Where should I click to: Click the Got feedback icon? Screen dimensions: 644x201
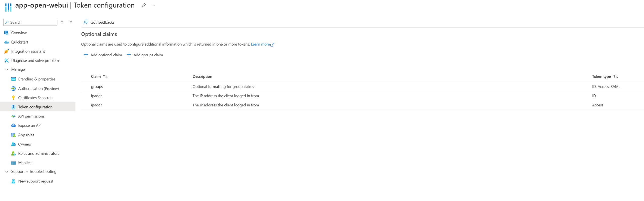point(86,22)
